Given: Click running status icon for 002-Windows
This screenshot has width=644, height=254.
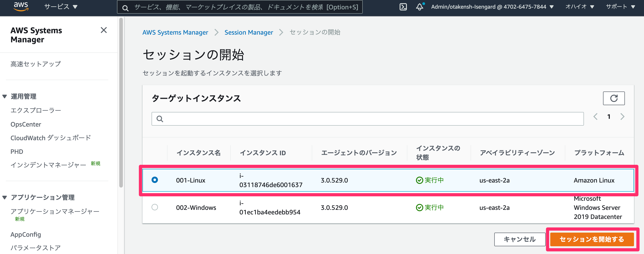Looking at the screenshot, I should [x=419, y=208].
